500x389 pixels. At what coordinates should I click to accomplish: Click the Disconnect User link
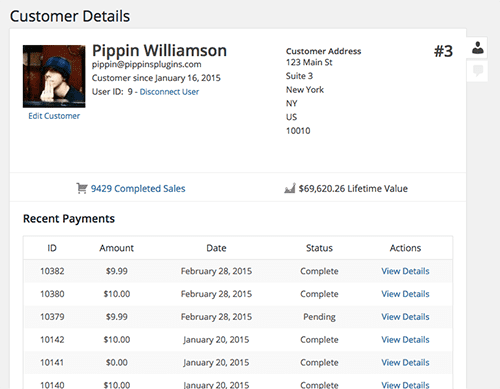pos(169,92)
